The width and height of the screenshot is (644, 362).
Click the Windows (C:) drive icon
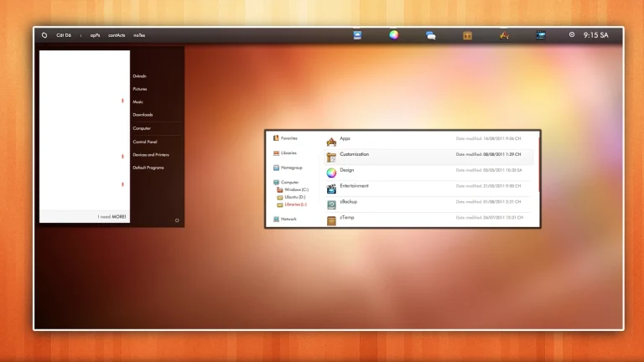click(x=280, y=189)
